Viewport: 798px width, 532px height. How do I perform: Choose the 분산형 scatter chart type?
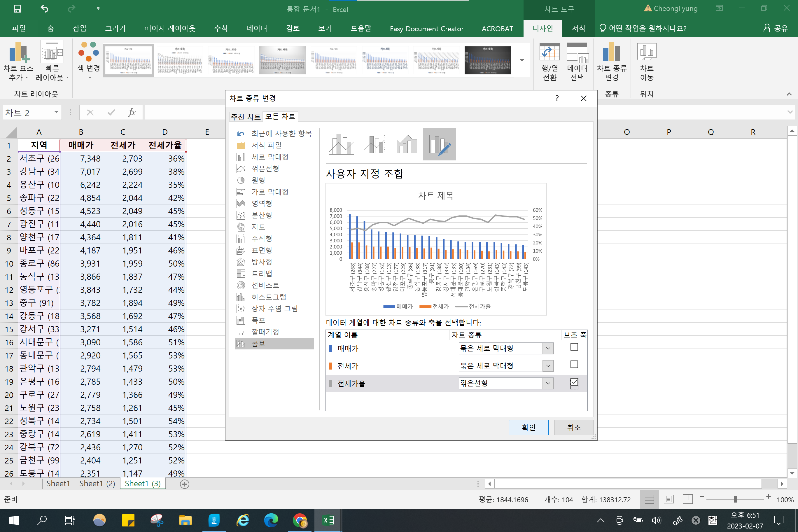tap(261, 215)
